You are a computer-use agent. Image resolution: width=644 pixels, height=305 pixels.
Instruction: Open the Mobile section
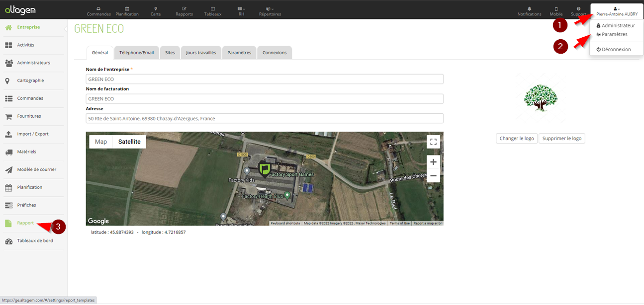[x=556, y=11]
